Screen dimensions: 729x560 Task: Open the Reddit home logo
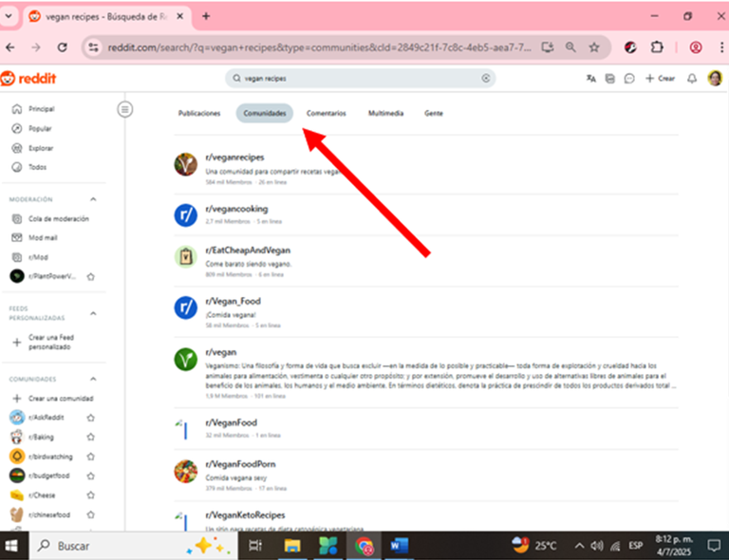click(x=28, y=78)
